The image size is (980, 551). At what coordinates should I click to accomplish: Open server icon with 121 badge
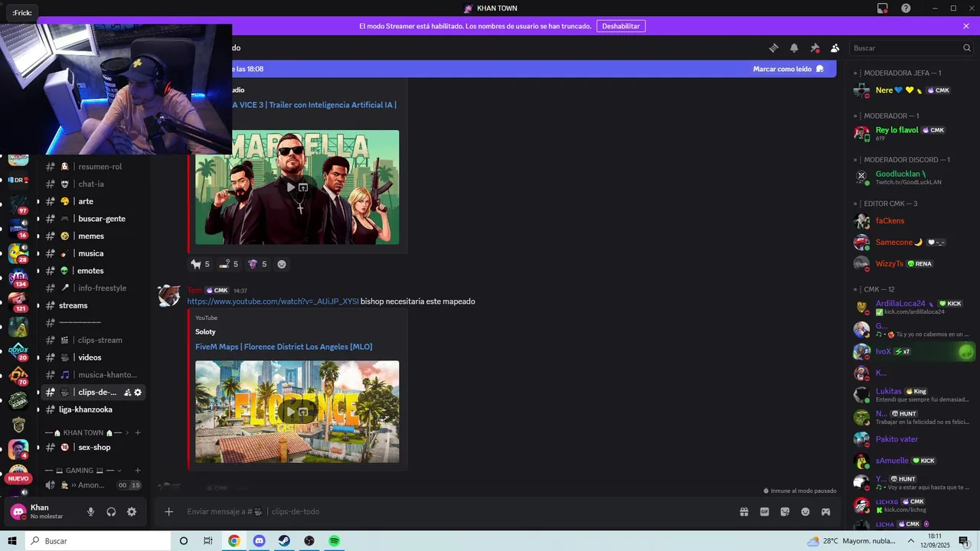18,301
